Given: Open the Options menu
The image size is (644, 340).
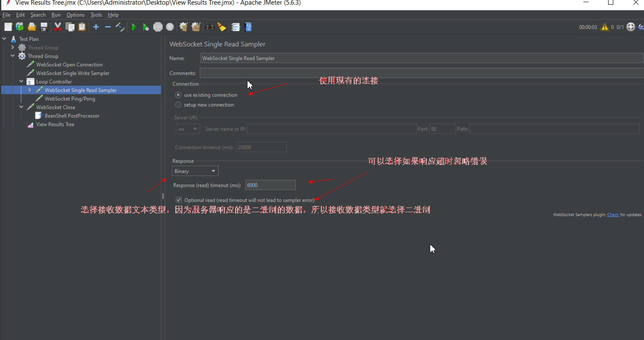Looking at the screenshot, I should [76, 15].
